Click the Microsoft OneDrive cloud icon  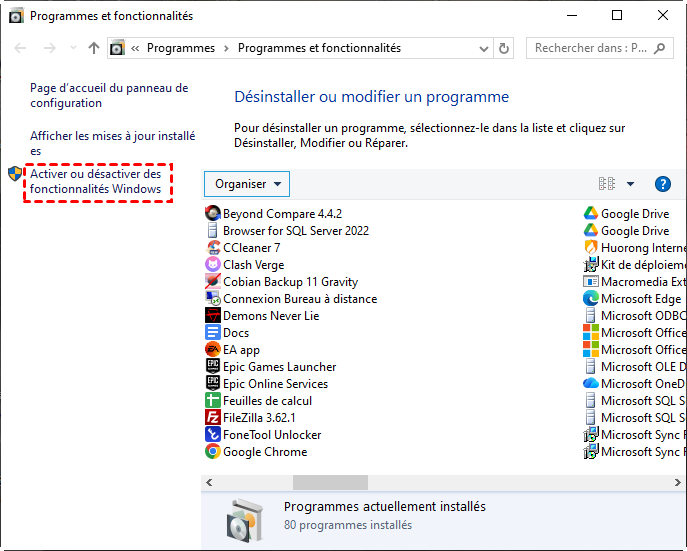coord(591,383)
